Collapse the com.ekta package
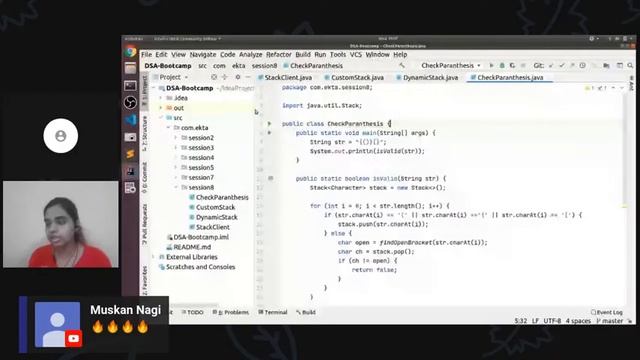Viewport: 640px width, 360px height. [x=169, y=128]
